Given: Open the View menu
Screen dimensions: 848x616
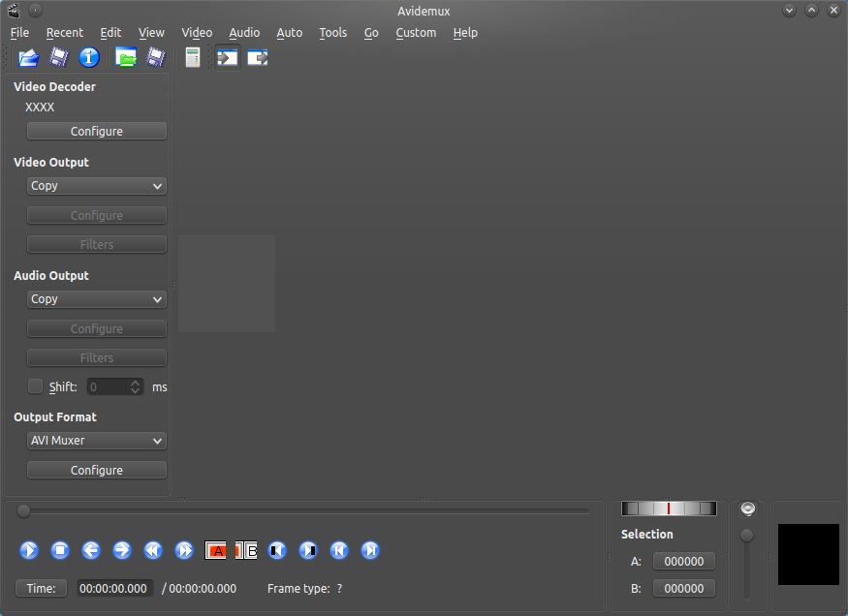Looking at the screenshot, I should pos(151,33).
